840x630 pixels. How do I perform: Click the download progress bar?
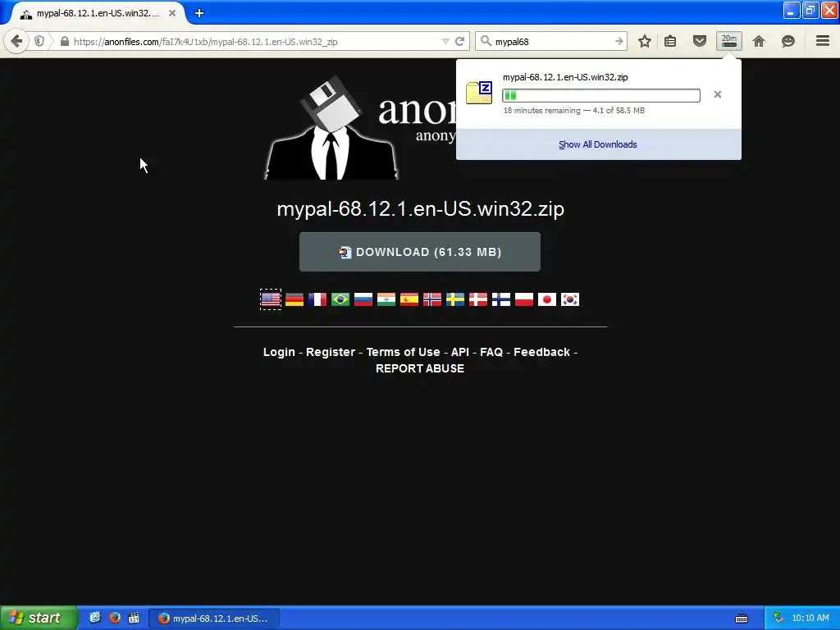click(x=601, y=95)
